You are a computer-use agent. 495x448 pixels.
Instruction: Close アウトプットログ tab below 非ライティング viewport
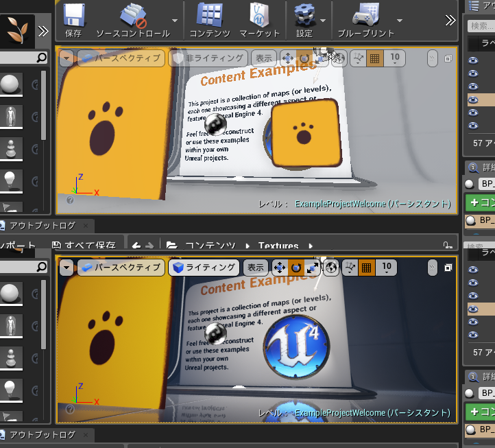86,226
